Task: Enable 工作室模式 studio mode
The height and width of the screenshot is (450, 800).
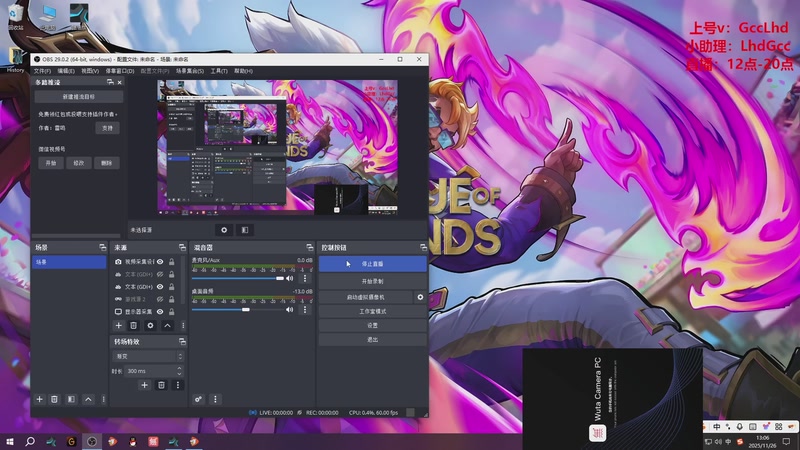Action: pyautogui.click(x=372, y=311)
